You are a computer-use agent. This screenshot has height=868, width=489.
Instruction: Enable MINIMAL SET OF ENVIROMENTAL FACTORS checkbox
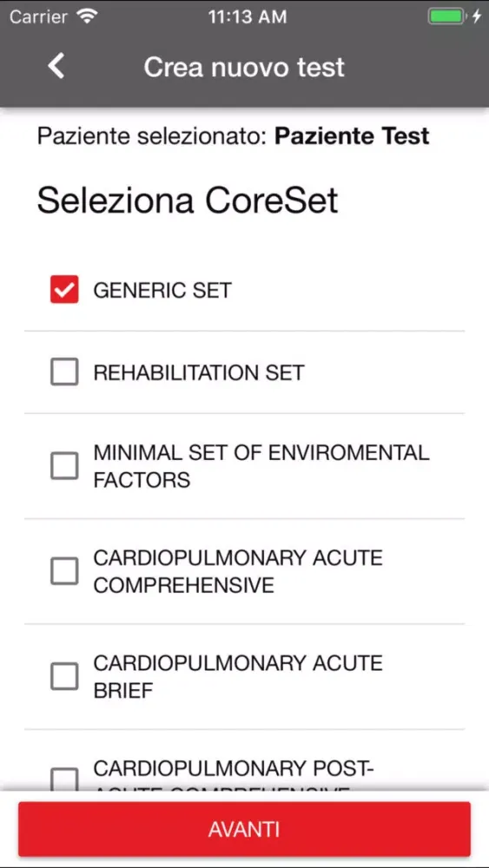tap(64, 465)
